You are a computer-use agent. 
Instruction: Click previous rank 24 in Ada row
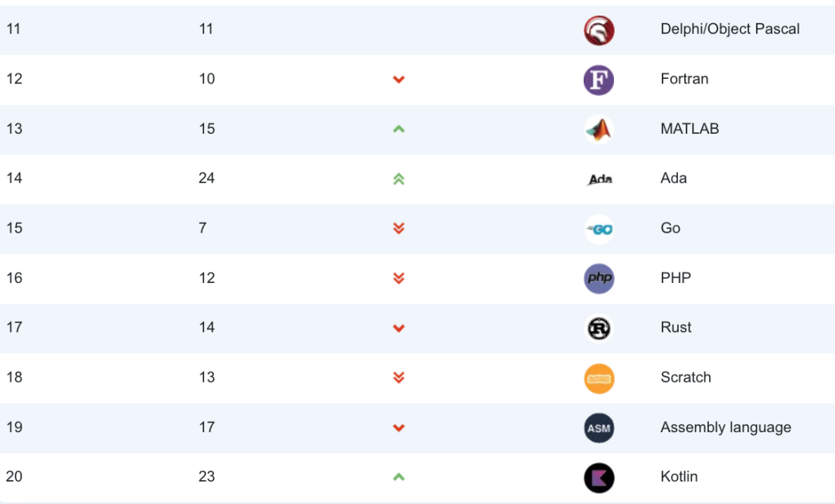[206, 179]
